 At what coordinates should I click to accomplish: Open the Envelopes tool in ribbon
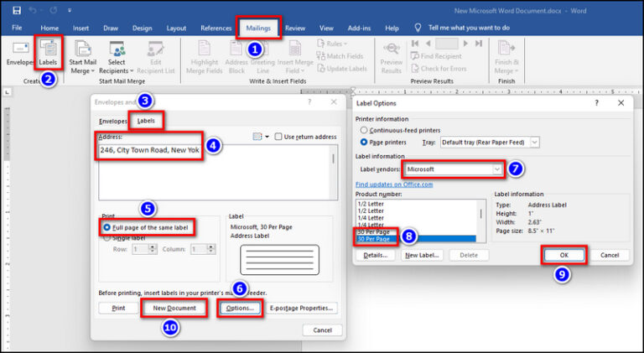pos(20,54)
